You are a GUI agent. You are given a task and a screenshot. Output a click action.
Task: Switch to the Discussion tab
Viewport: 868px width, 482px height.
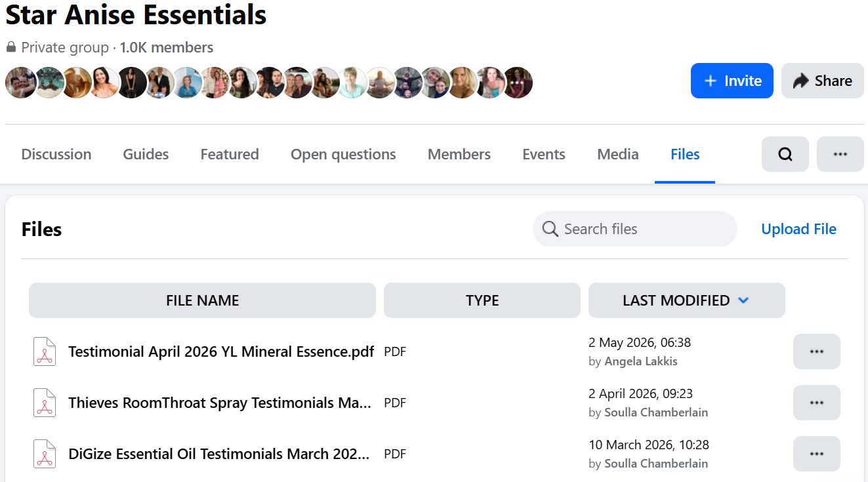(x=56, y=154)
